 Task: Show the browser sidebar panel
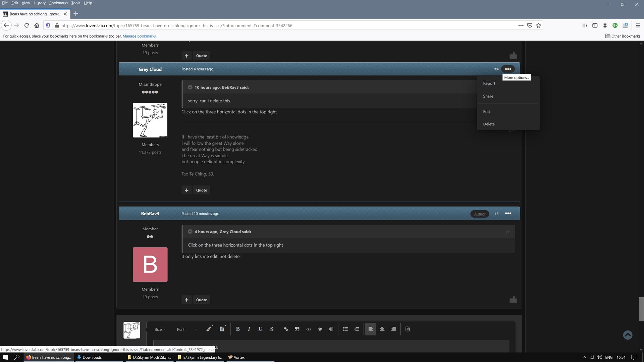tap(595, 25)
